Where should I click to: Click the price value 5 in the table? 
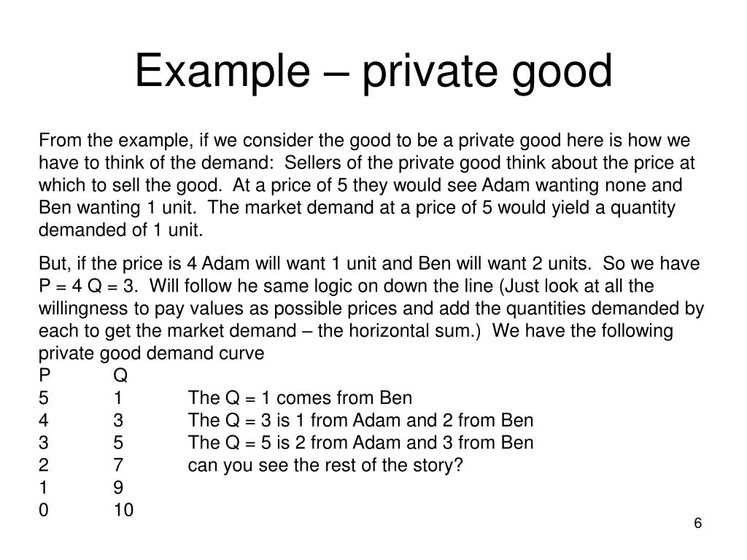(x=43, y=397)
